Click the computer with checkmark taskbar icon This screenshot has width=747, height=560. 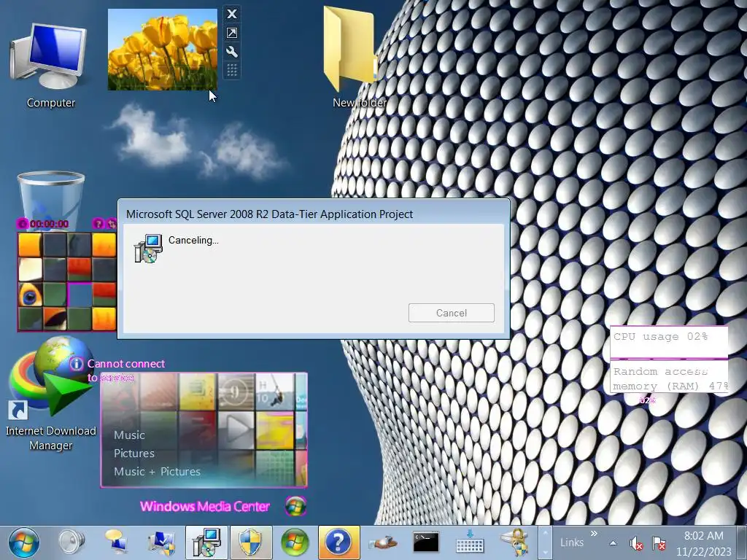coord(160,542)
